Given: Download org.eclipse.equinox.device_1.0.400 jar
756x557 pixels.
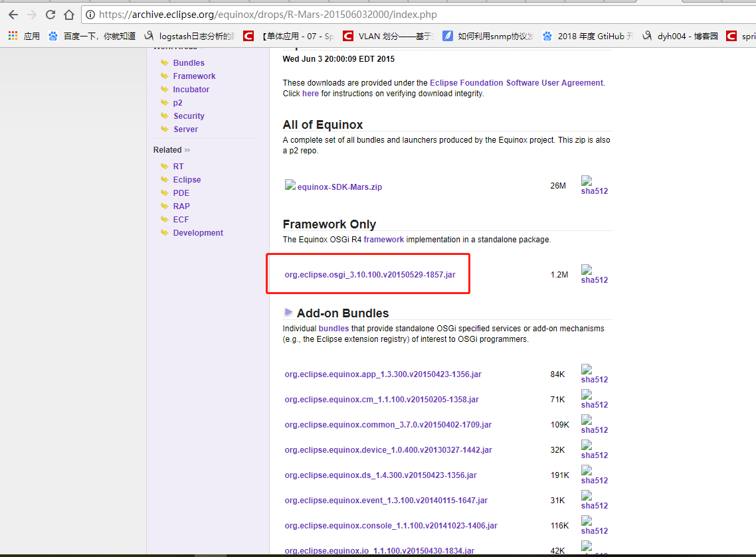Looking at the screenshot, I should tap(388, 450).
